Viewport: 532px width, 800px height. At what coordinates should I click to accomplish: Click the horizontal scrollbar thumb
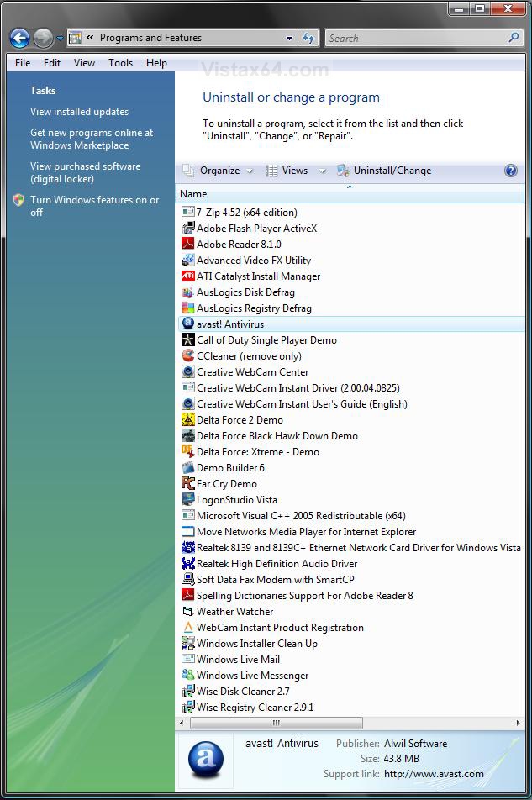(x=276, y=723)
